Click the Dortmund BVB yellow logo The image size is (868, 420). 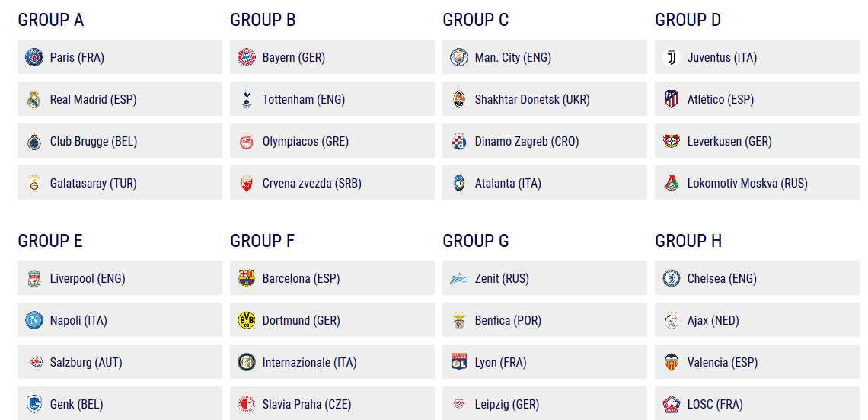coord(246,320)
